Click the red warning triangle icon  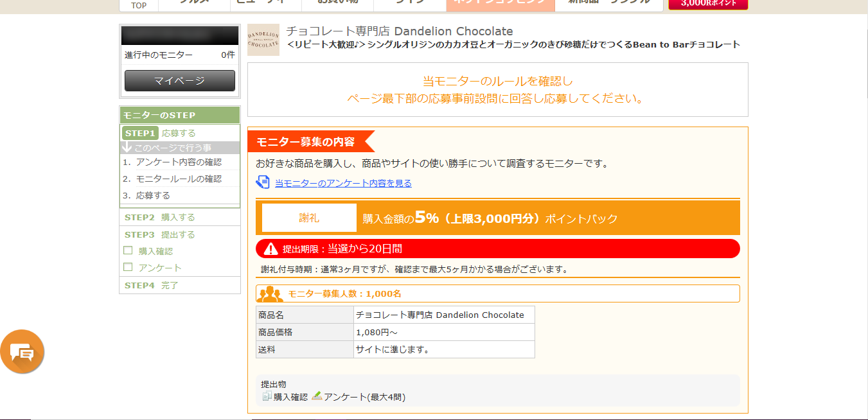270,249
